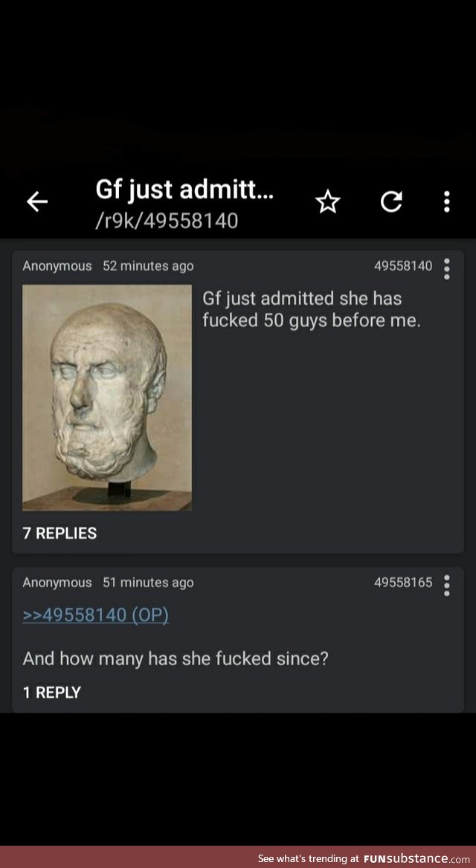476x868 pixels.
Task: Bookmark thread with the star icon
Action: coord(327,202)
